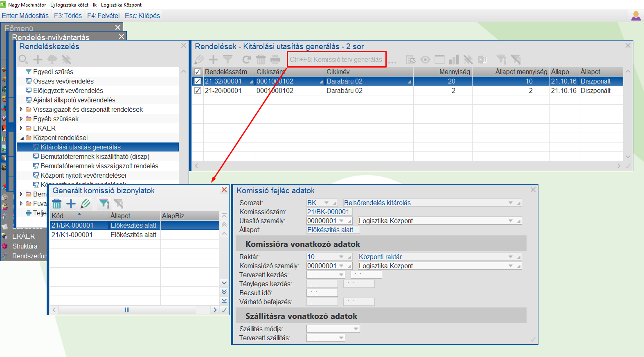
Task: Open the Szállítás módja dropdown
Action: pyautogui.click(x=356, y=329)
